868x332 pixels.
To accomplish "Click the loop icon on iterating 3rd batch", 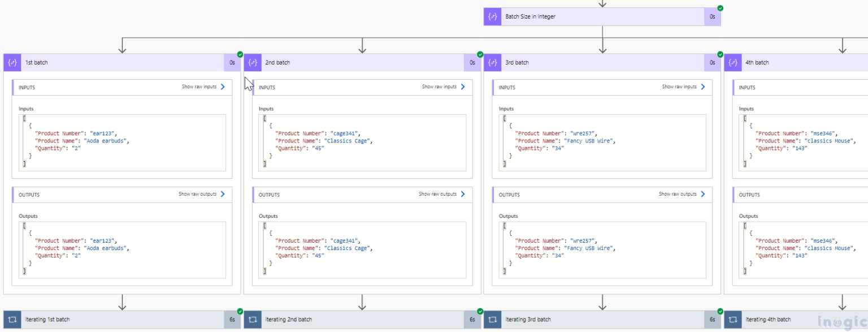I will point(492,319).
